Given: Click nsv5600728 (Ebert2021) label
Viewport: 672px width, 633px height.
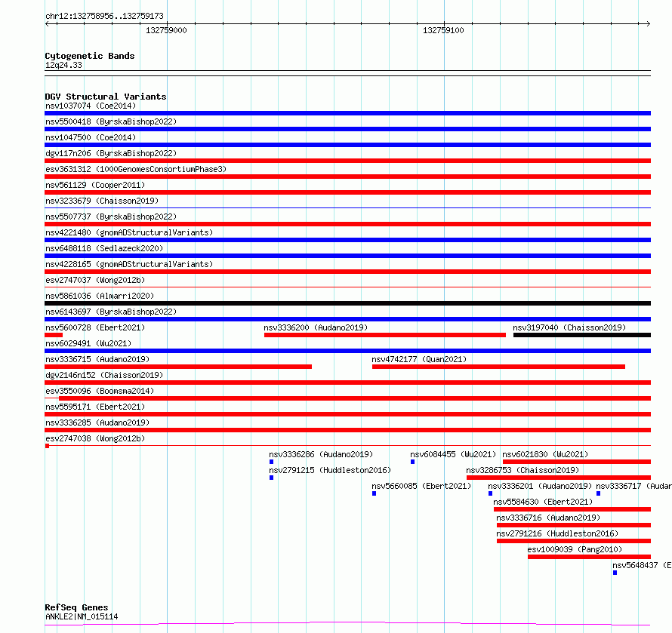Looking at the screenshot, I should (95, 327).
